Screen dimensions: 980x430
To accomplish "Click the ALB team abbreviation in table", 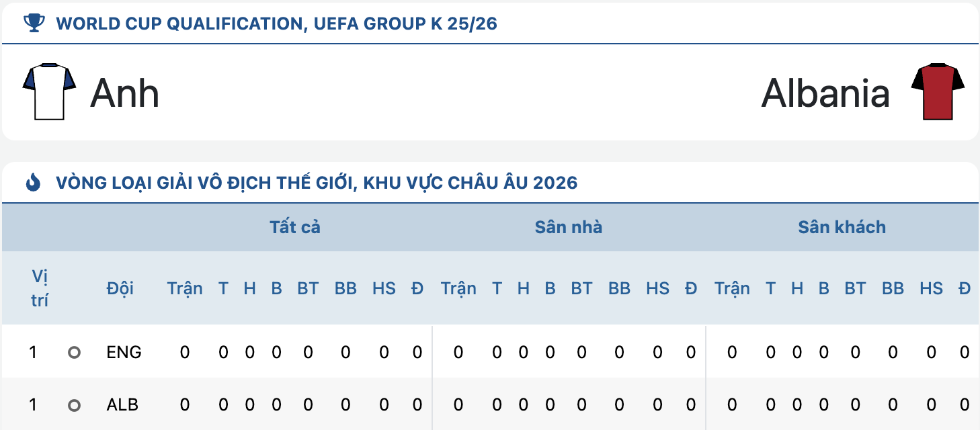I will [x=122, y=405].
